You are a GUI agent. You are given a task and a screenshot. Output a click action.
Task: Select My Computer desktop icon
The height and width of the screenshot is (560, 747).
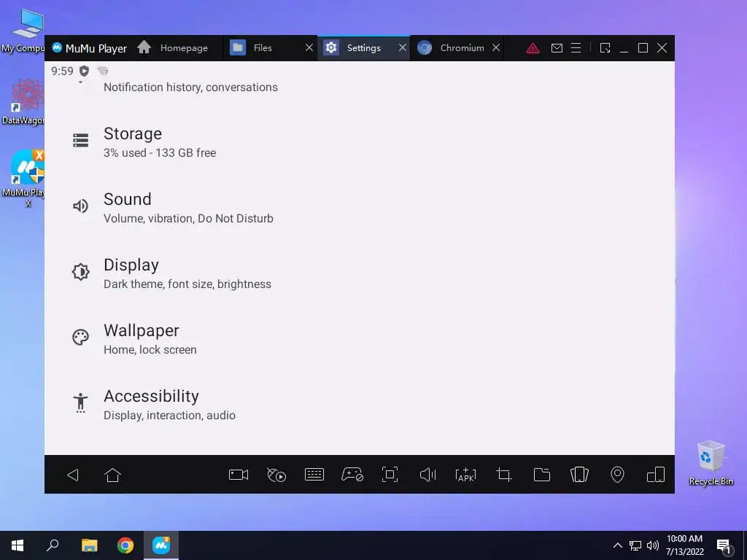tap(23, 31)
